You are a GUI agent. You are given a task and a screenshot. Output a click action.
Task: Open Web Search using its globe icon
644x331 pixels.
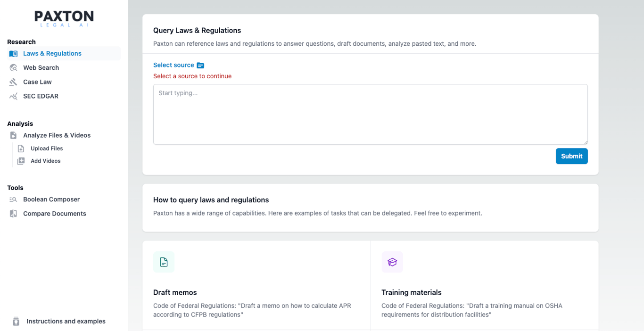(x=13, y=67)
